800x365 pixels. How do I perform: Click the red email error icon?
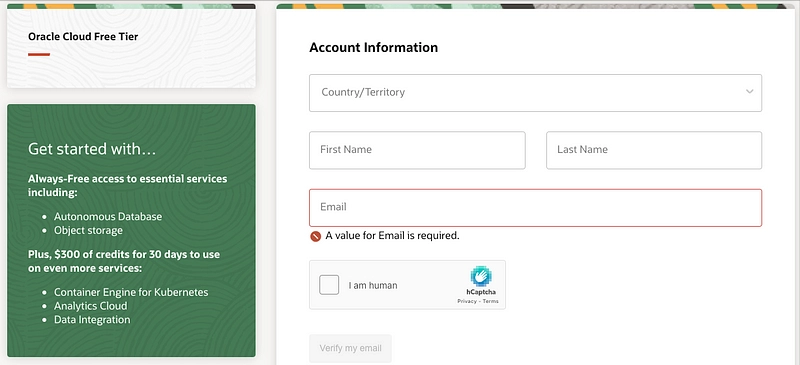[x=315, y=236]
